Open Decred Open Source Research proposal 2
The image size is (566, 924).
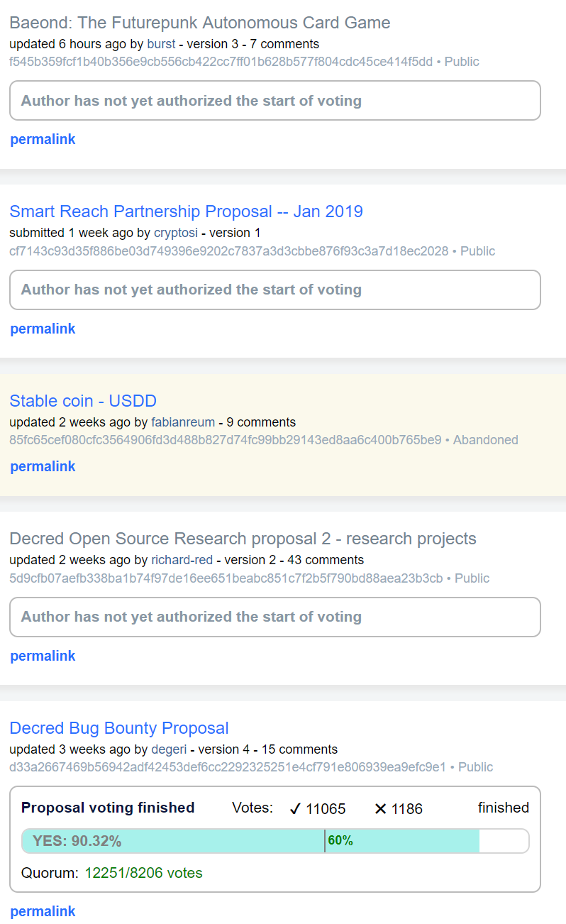tap(243, 539)
